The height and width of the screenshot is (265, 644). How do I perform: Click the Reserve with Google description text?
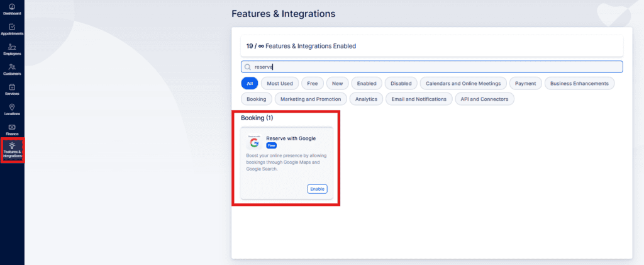286,162
